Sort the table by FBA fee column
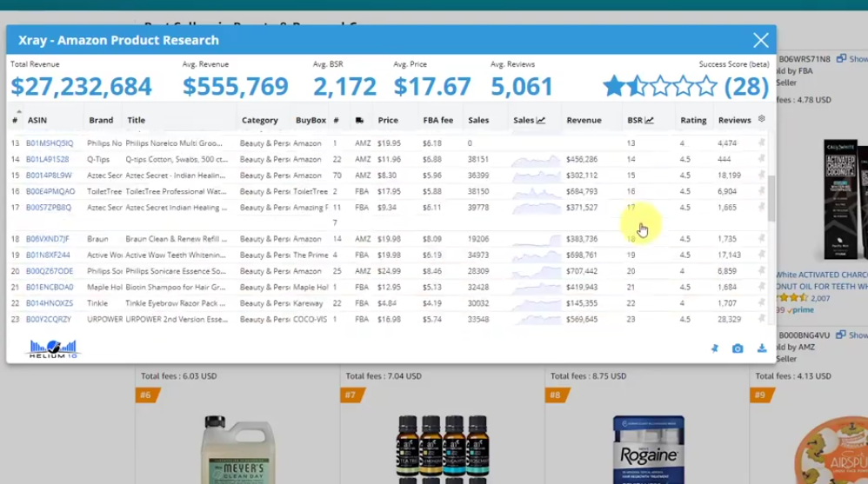 pyautogui.click(x=437, y=120)
